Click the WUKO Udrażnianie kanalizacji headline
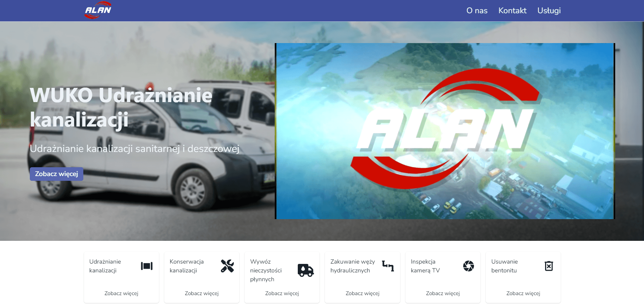Screen dimensions: 644x308 121,108
